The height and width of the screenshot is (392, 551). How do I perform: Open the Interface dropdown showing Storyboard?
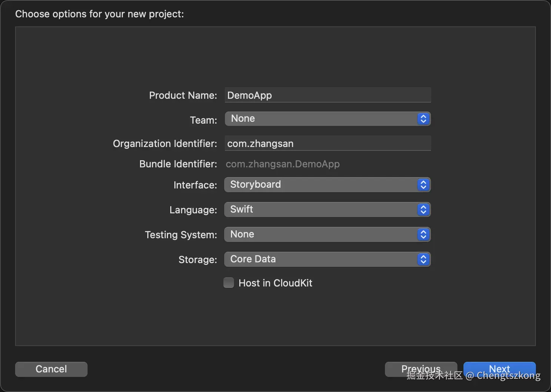321,185
